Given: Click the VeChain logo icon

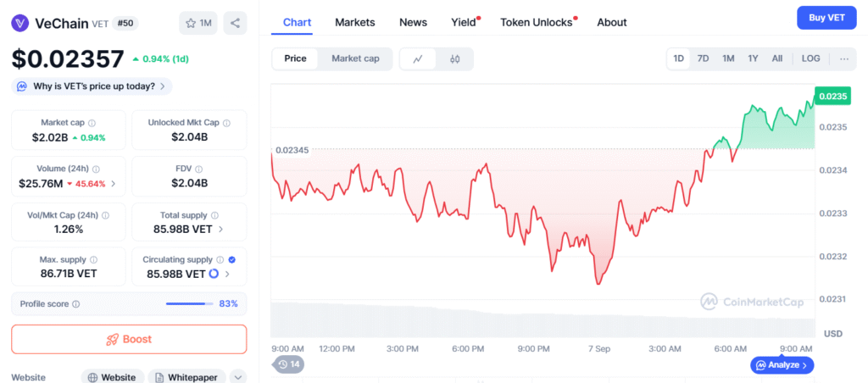Looking at the screenshot, I should pyautogui.click(x=20, y=23).
